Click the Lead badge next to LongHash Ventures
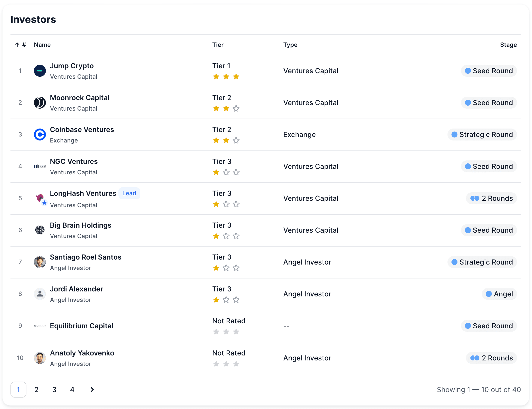 (129, 193)
